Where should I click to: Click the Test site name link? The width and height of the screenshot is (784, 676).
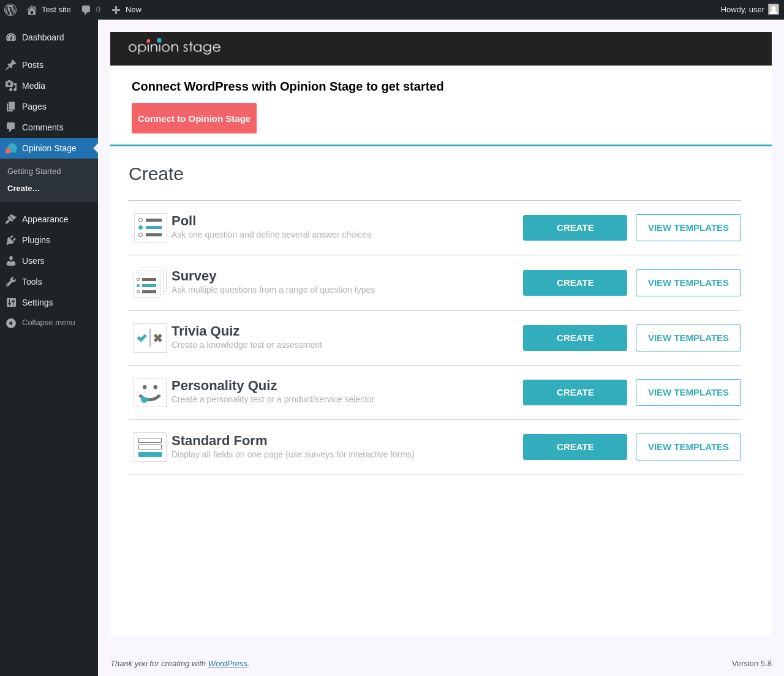pos(56,10)
